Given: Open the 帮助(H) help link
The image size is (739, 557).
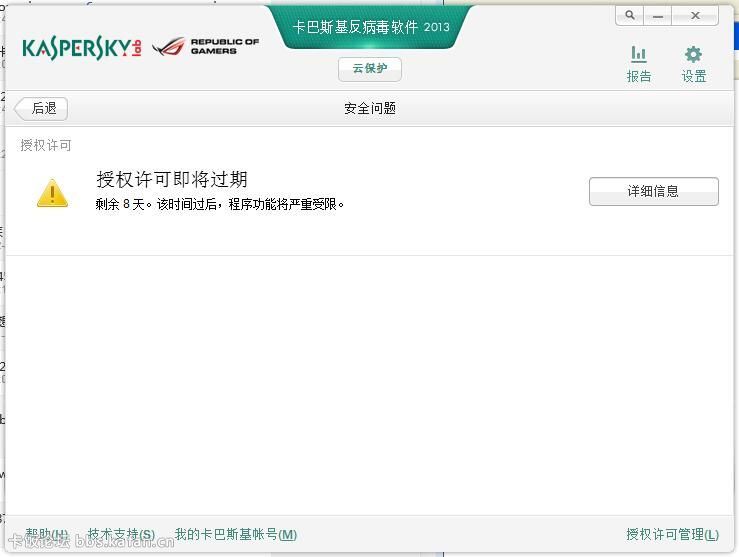Looking at the screenshot, I should click(x=46, y=534).
